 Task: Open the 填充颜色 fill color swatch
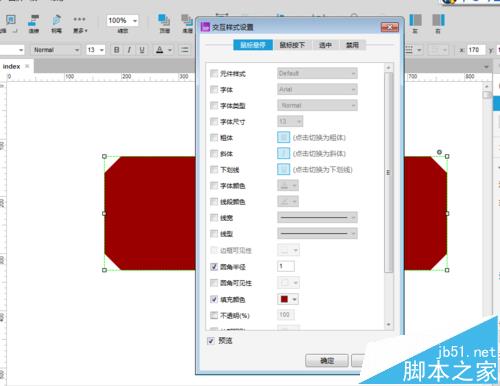pos(288,299)
